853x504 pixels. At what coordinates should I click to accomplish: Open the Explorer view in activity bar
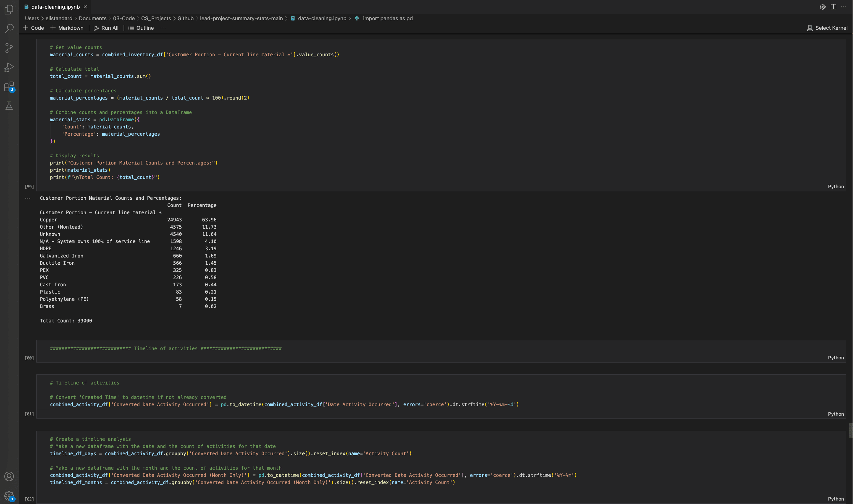9,10
